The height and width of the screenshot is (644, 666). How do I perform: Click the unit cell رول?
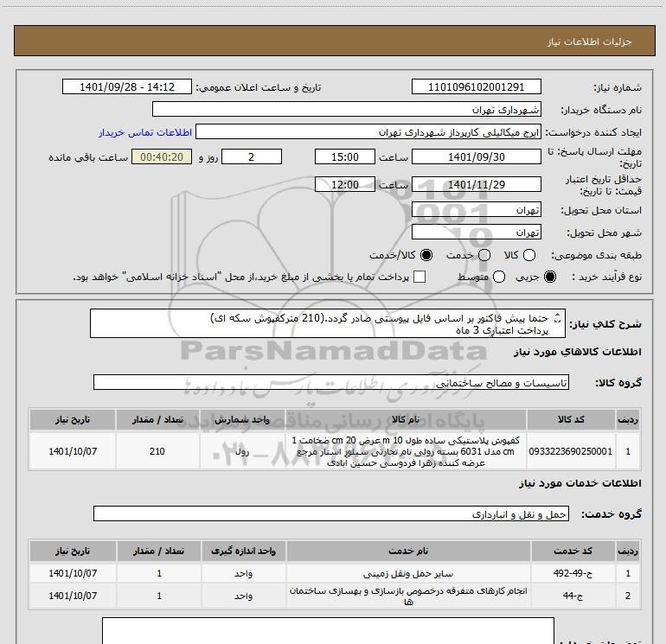coord(242,451)
